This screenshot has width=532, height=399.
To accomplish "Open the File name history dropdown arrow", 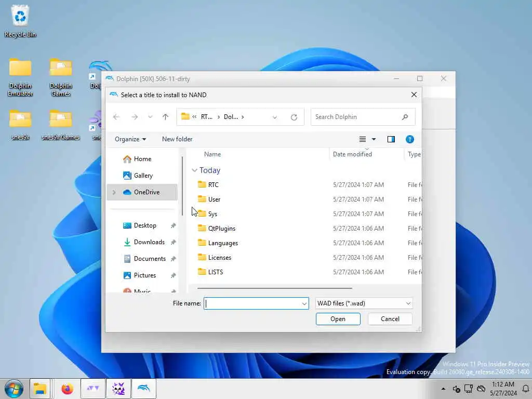I will (304, 303).
